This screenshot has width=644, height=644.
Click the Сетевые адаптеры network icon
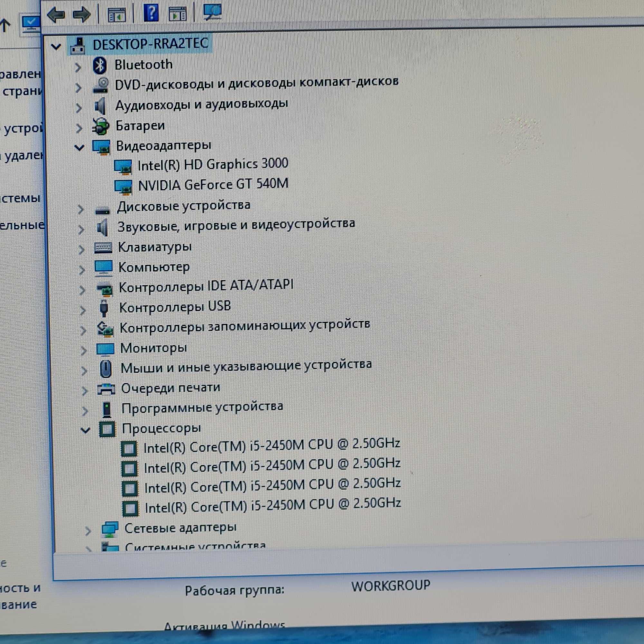(110, 529)
